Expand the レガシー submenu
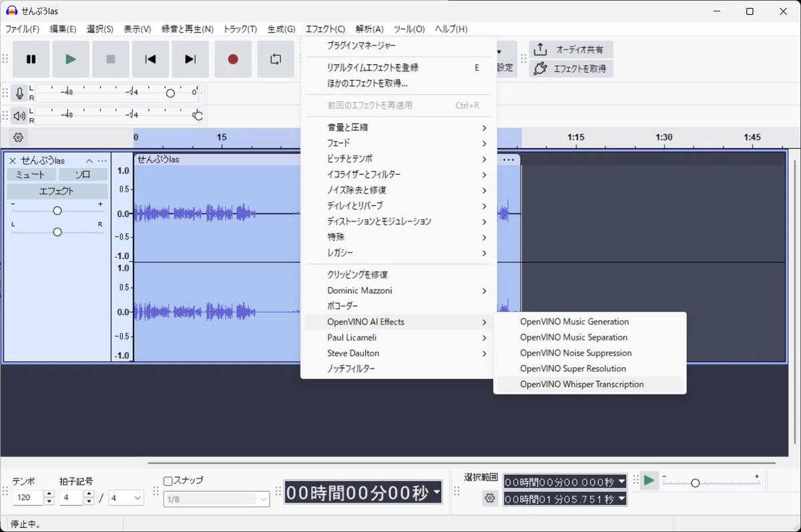This screenshot has width=801, height=532. pyautogui.click(x=398, y=253)
